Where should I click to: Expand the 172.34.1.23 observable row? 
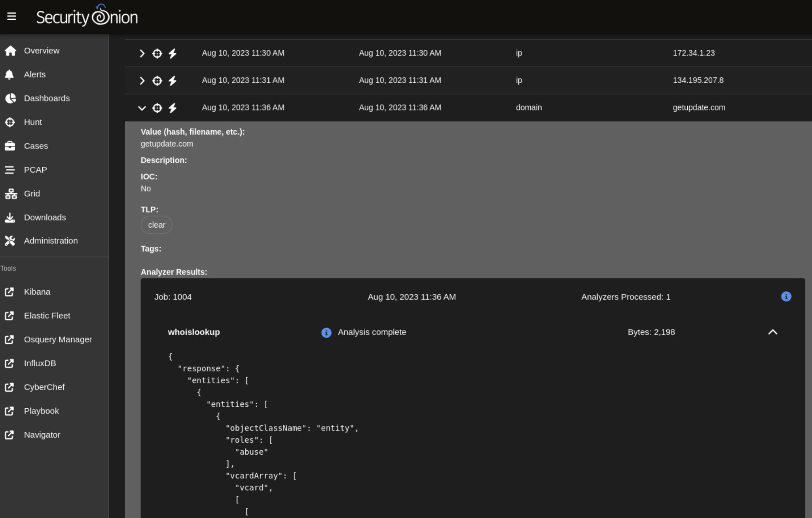pos(142,53)
